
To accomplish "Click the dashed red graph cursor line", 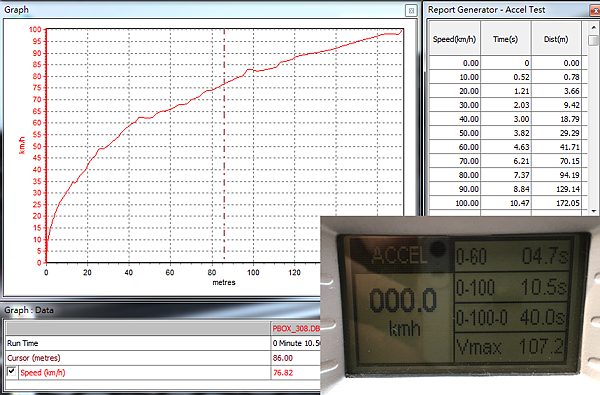I will click(224, 145).
